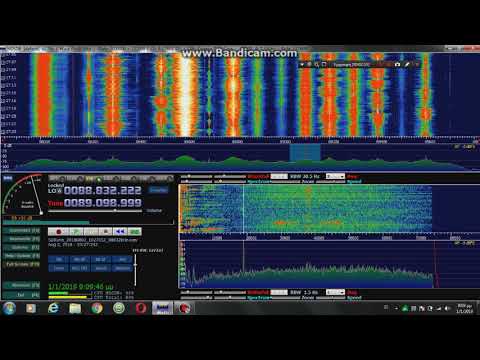Click the Bandicam rectangle window-select icon
The width and height of the screenshot is (480, 360).
click(x=324, y=65)
